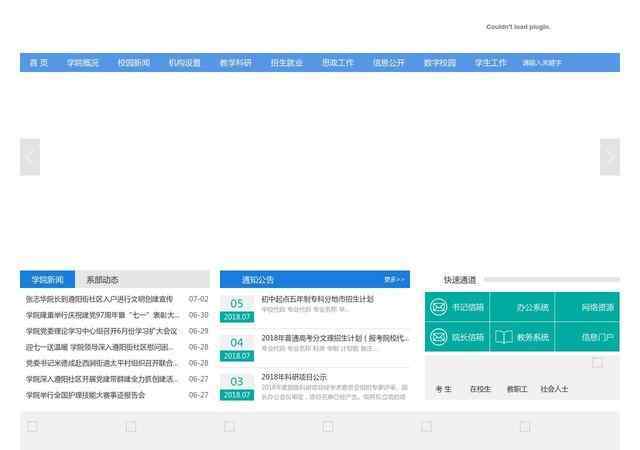Click the 书记信箱 envelope icon
This screenshot has width=640, height=450.
point(439,307)
